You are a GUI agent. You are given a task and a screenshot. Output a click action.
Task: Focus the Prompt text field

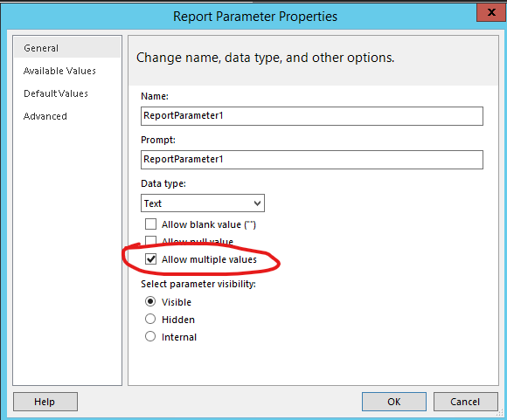coord(312,160)
